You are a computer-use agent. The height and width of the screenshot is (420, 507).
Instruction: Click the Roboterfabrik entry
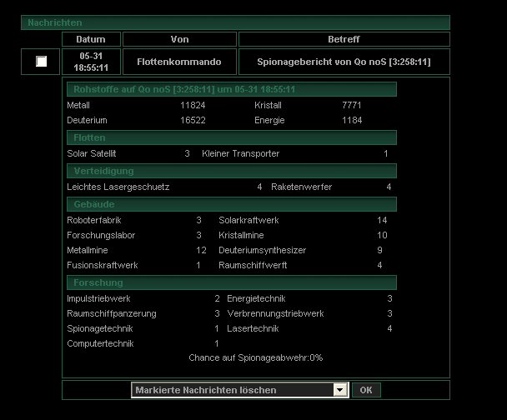(94, 220)
